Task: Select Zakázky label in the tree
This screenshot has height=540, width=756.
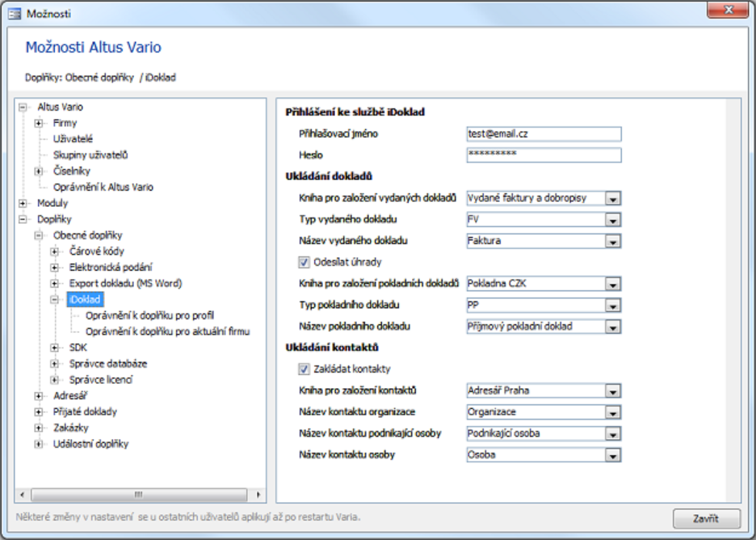Action: point(71,428)
